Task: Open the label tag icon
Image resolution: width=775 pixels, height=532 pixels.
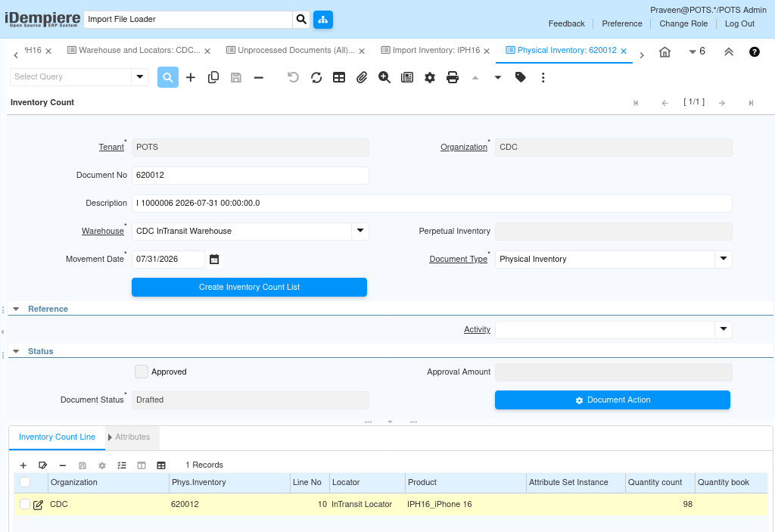Action: 520,77
